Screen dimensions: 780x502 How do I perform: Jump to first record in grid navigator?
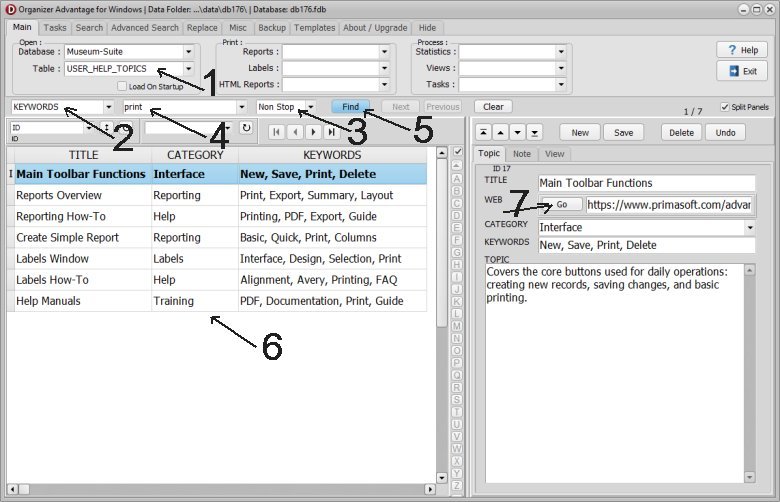279,131
